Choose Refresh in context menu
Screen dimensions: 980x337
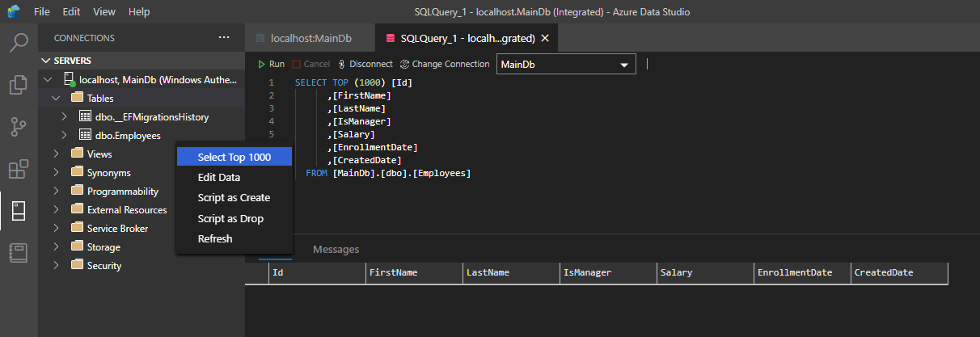[x=234, y=238]
